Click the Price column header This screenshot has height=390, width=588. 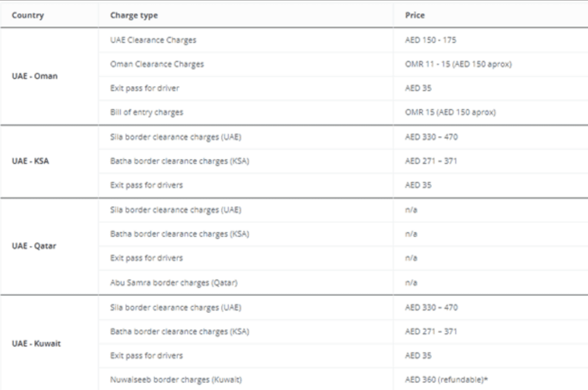(x=415, y=16)
